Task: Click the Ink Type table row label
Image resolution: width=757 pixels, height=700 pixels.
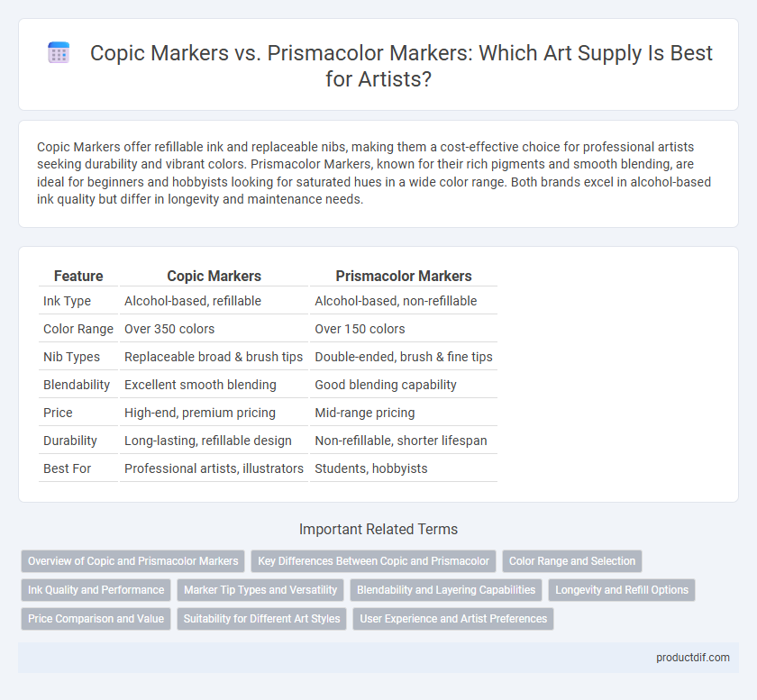Action: pyautogui.click(x=67, y=301)
